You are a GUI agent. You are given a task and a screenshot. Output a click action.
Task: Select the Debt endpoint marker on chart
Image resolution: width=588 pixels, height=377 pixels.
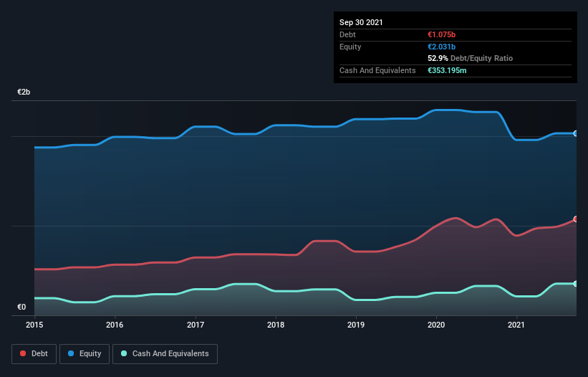(576, 219)
